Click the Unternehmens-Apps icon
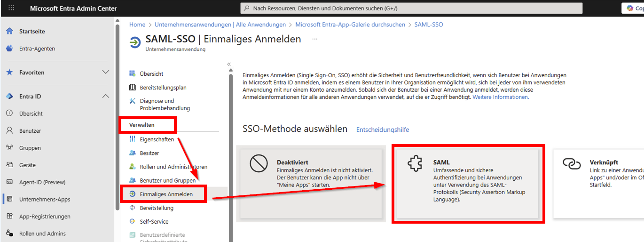 pyautogui.click(x=9, y=199)
